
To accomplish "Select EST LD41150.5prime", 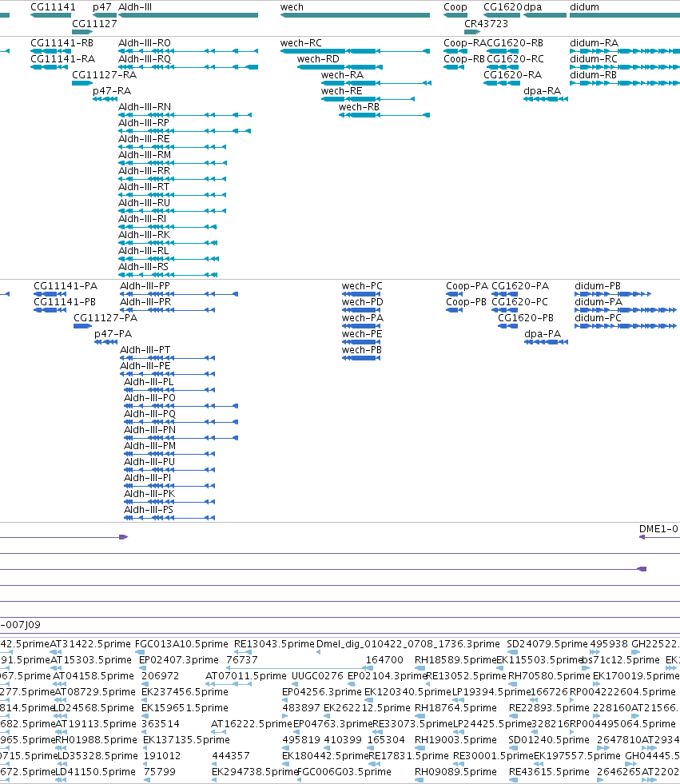I will click(61, 780).
